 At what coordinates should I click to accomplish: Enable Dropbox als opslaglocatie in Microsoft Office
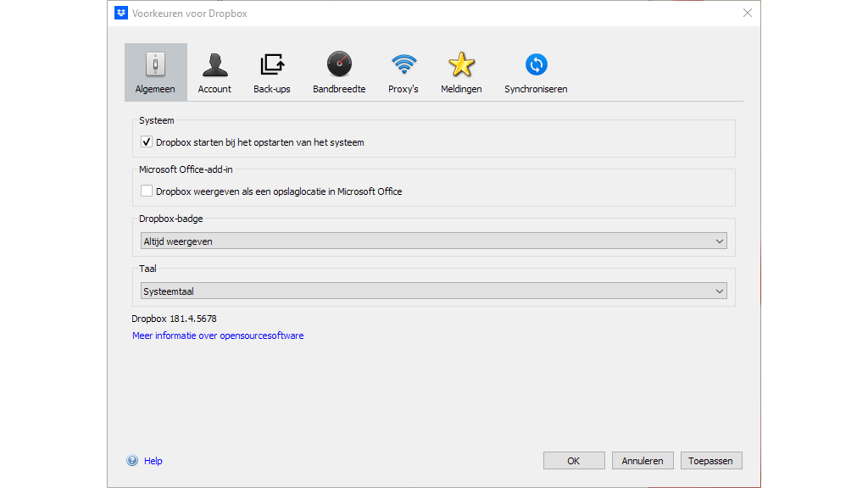click(147, 191)
